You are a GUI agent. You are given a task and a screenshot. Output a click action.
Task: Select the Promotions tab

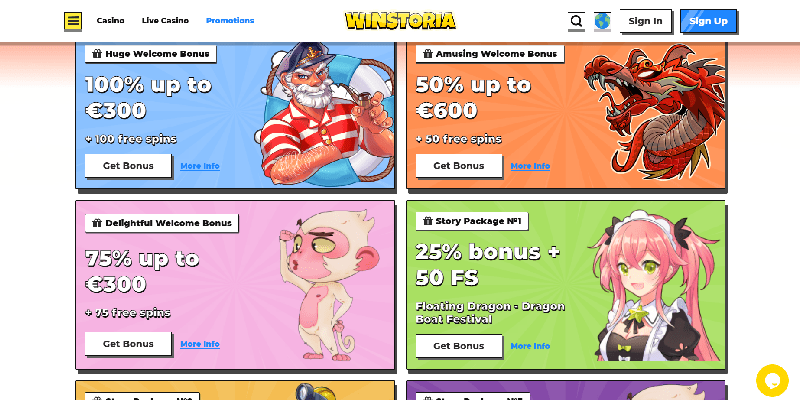[x=230, y=21]
